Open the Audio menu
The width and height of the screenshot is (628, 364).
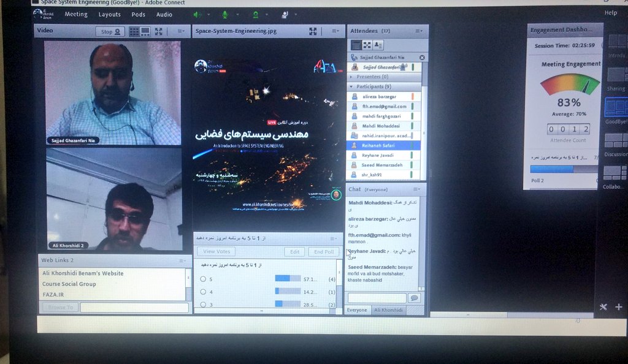164,14
